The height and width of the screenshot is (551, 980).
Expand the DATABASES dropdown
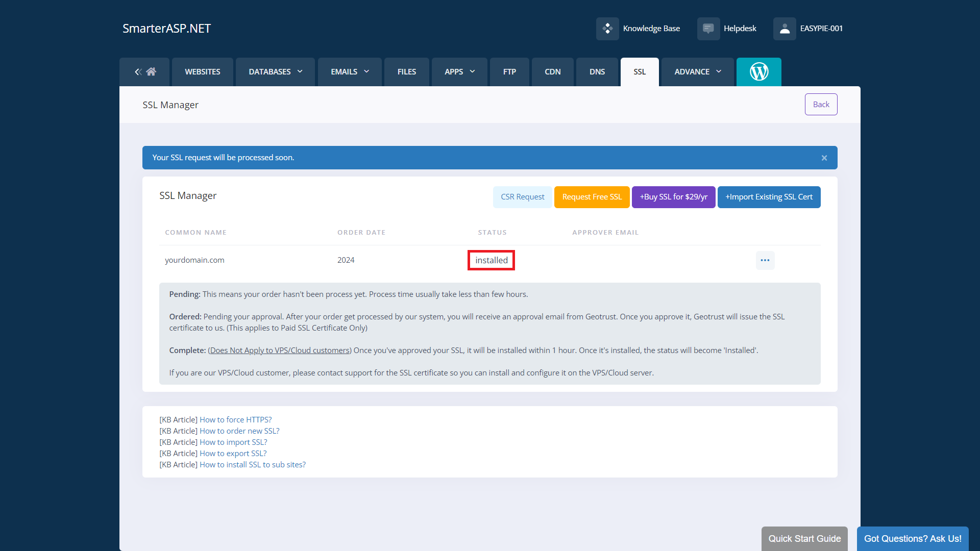(x=275, y=71)
